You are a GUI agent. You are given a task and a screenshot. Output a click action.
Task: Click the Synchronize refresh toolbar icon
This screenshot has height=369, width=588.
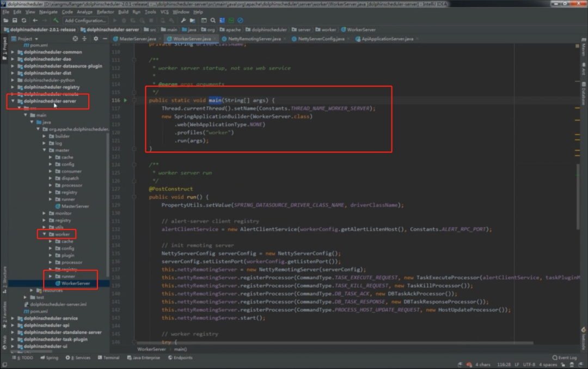tap(23, 20)
